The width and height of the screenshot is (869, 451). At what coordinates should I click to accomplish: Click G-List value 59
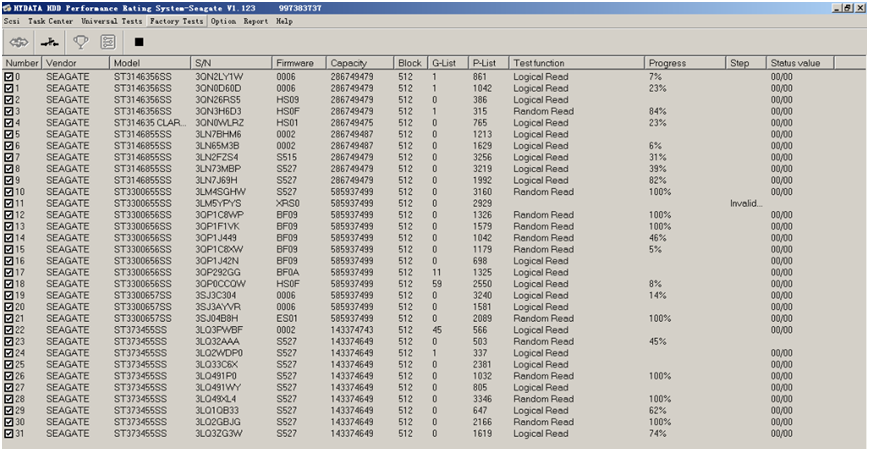tap(437, 284)
